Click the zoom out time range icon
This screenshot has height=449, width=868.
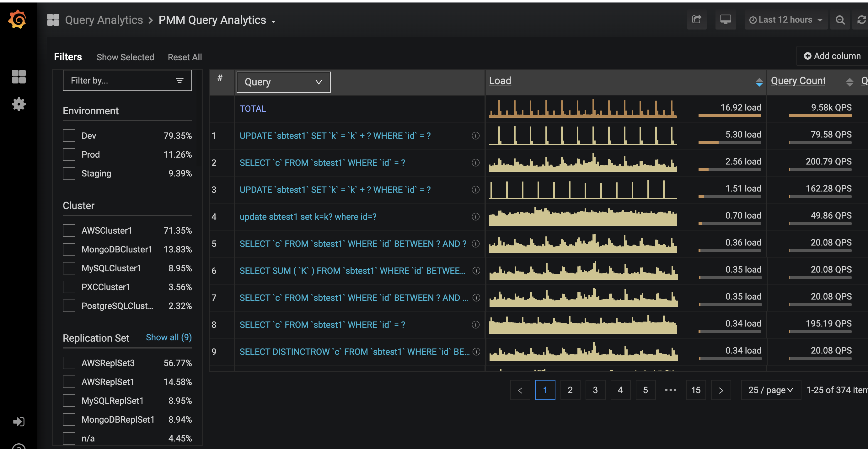click(x=840, y=20)
